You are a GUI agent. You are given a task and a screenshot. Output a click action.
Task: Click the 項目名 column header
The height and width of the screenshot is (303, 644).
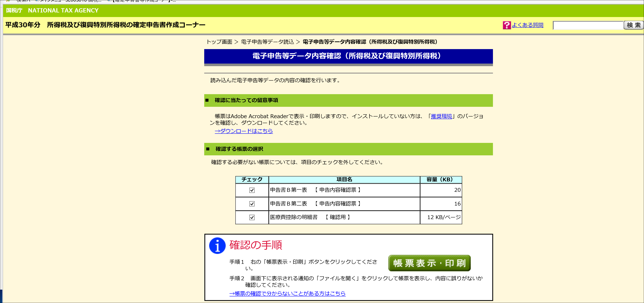point(344,179)
